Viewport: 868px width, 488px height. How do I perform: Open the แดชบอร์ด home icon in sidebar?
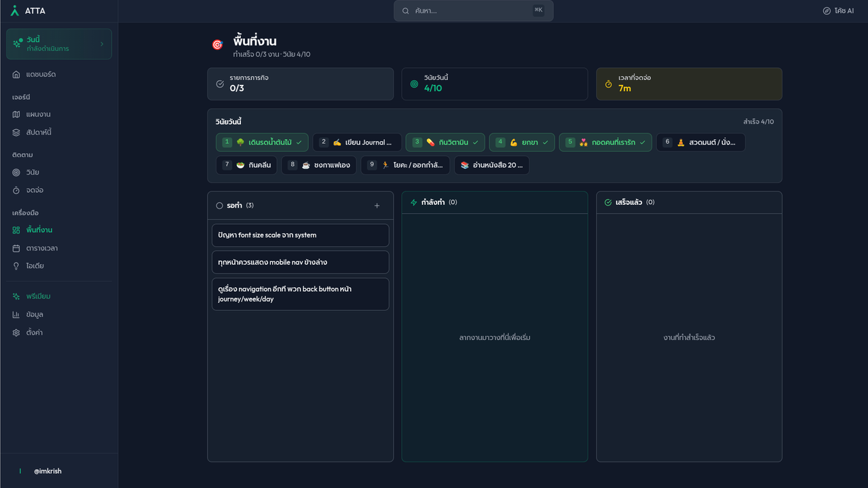tap(16, 75)
